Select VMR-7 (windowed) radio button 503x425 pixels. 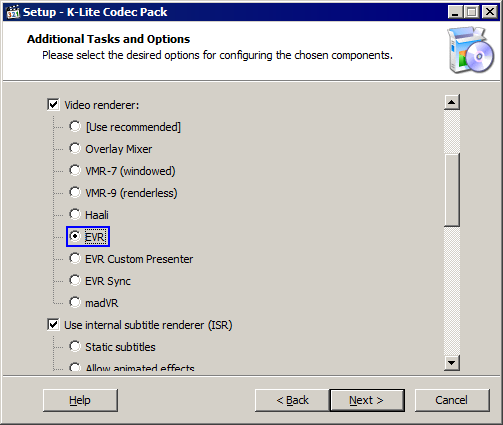[75, 171]
